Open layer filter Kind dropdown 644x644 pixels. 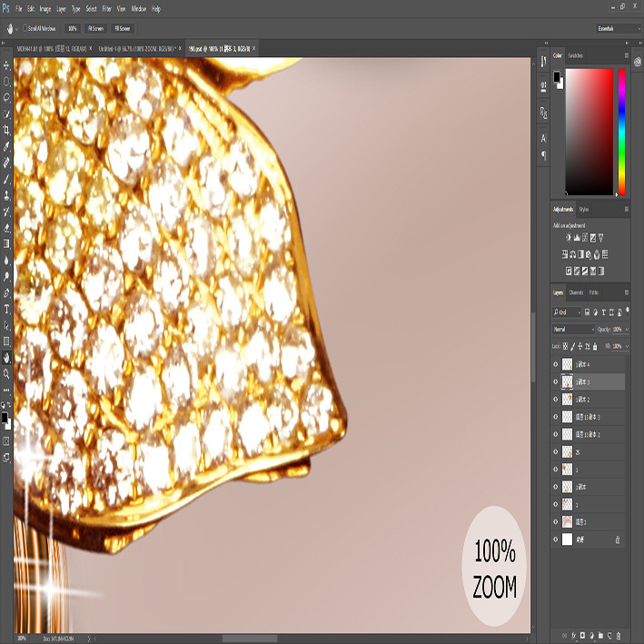tap(567, 312)
